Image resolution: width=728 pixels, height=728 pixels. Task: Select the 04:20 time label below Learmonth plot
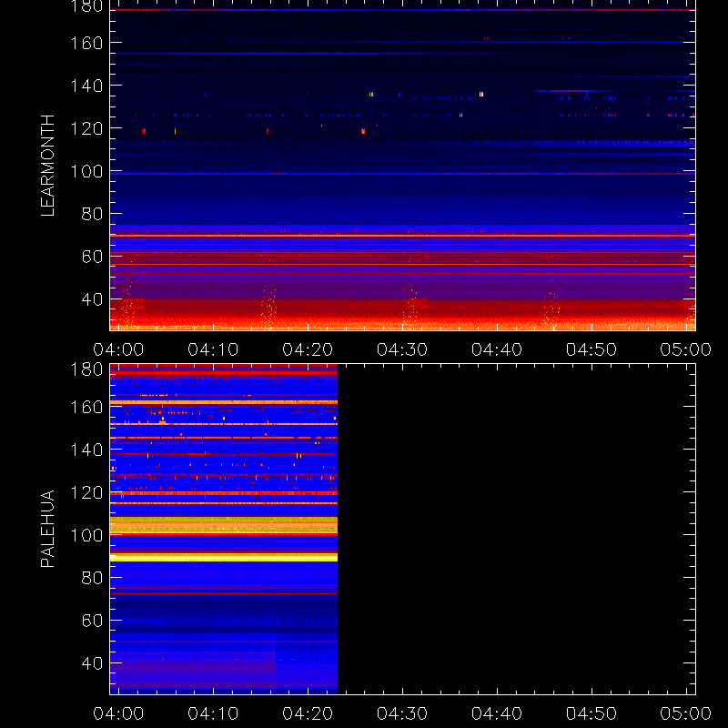308,349
